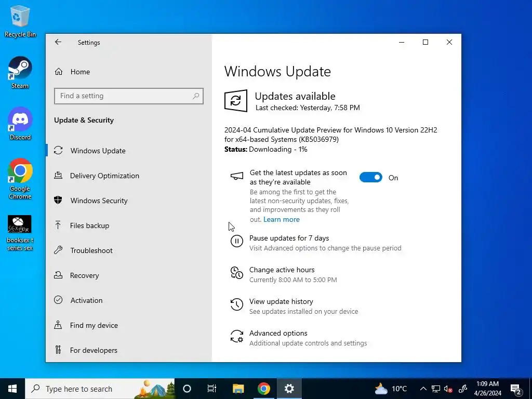
Task: Select the Delivery Optimization icon
Action: [58, 176]
